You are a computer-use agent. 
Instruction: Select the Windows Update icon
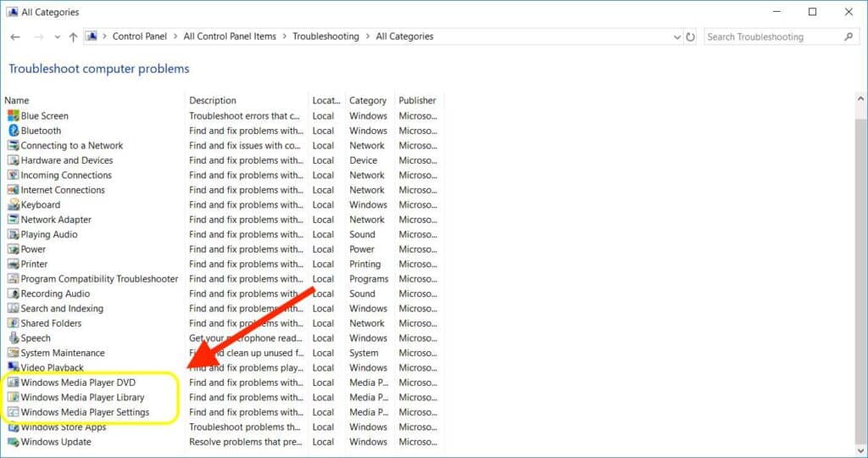[13, 442]
